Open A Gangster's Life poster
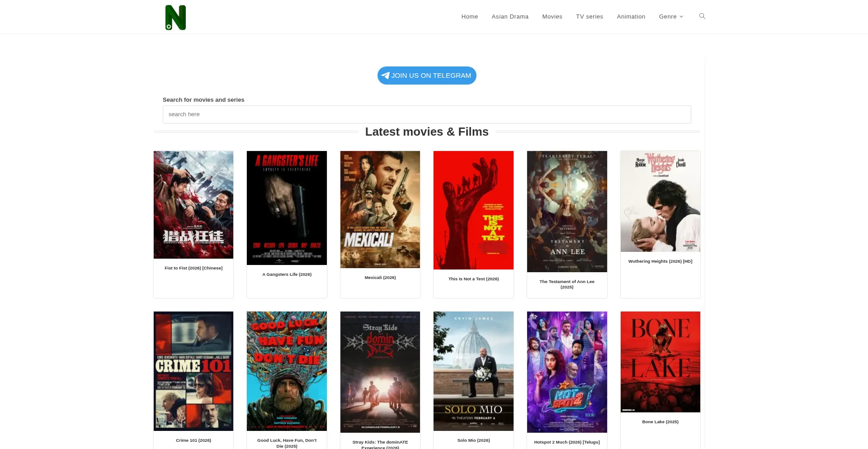This screenshot has height=449, width=868. coord(287,208)
